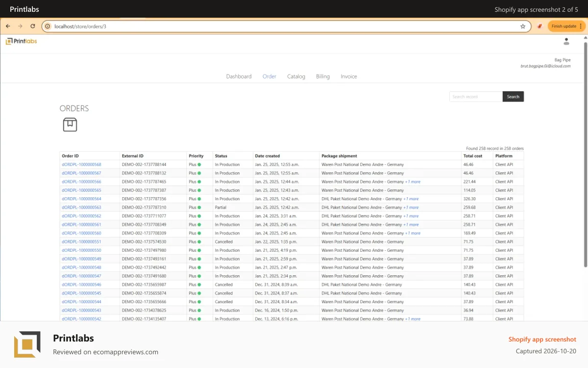Viewport: 588px width, 368px height.
Task: Click the green priority dot for order 1000000545
Action: pyautogui.click(x=199, y=293)
